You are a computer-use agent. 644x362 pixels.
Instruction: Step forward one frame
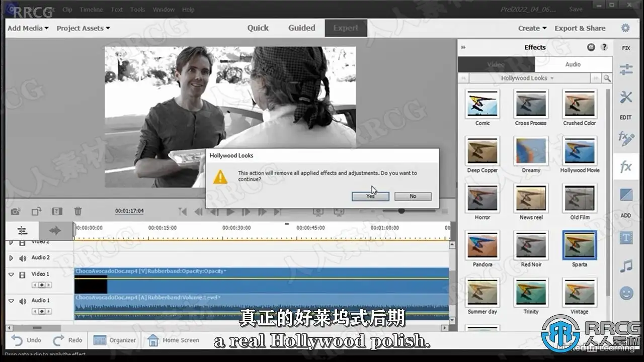point(246,212)
